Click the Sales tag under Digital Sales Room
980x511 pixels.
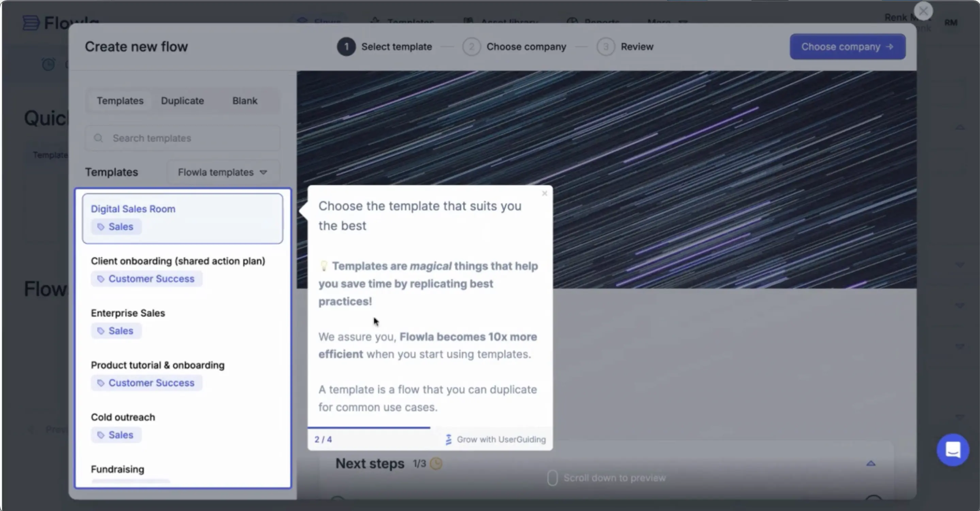tap(116, 227)
